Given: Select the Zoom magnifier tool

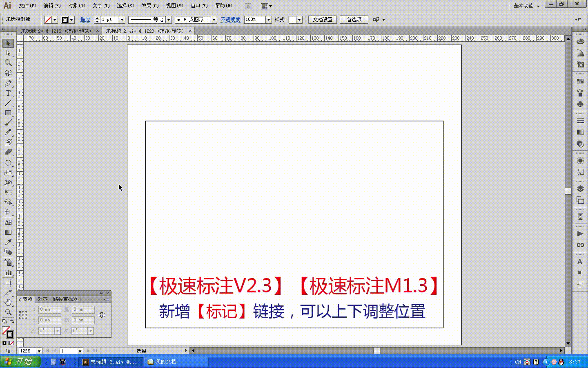Looking at the screenshot, I should (8, 312).
